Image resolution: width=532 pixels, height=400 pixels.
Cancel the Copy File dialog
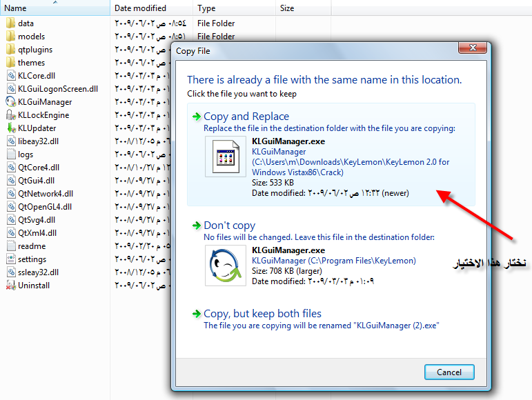pyautogui.click(x=449, y=372)
